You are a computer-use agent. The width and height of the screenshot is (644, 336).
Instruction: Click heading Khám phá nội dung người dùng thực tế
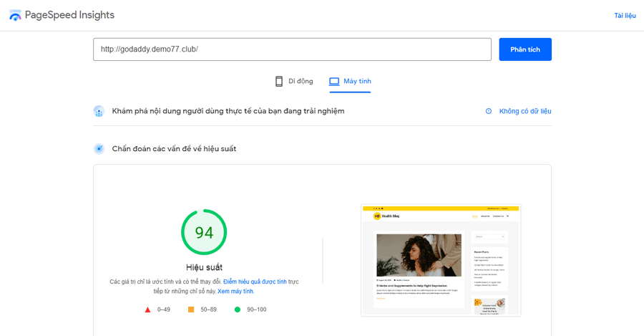(x=228, y=111)
